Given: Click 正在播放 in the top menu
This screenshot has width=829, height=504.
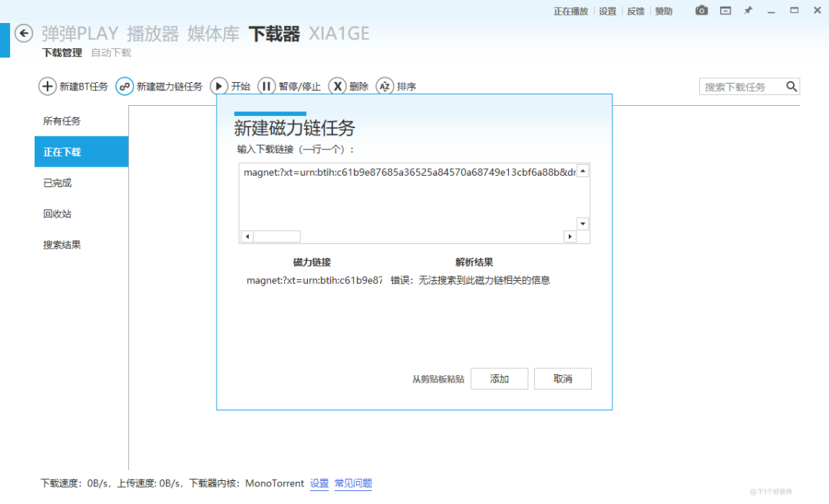Looking at the screenshot, I should click(x=570, y=10).
